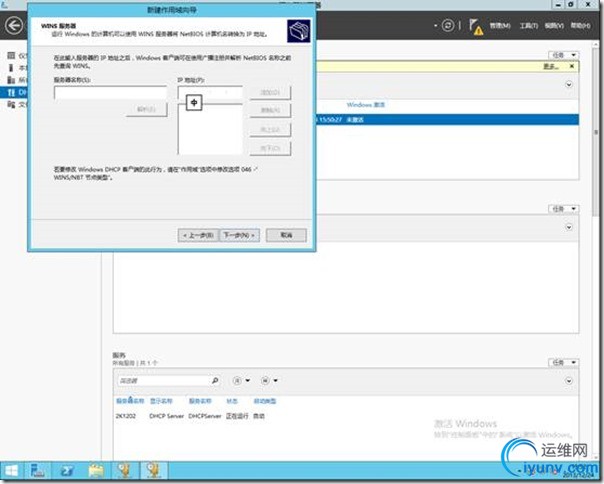Open the Windows Start button
Screen dimensions: 604x484
click(11, 471)
